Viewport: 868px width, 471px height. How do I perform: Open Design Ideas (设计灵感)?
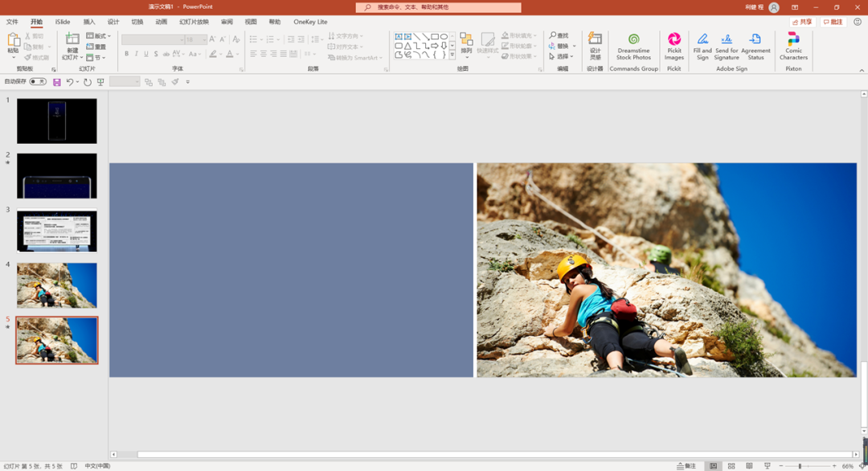(x=595, y=46)
